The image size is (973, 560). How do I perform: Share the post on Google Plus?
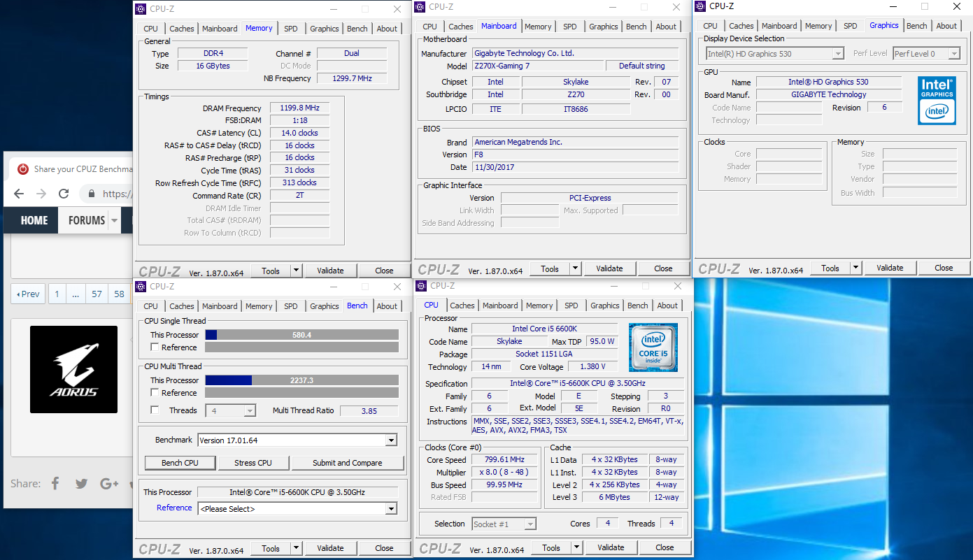tap(109, 483)
